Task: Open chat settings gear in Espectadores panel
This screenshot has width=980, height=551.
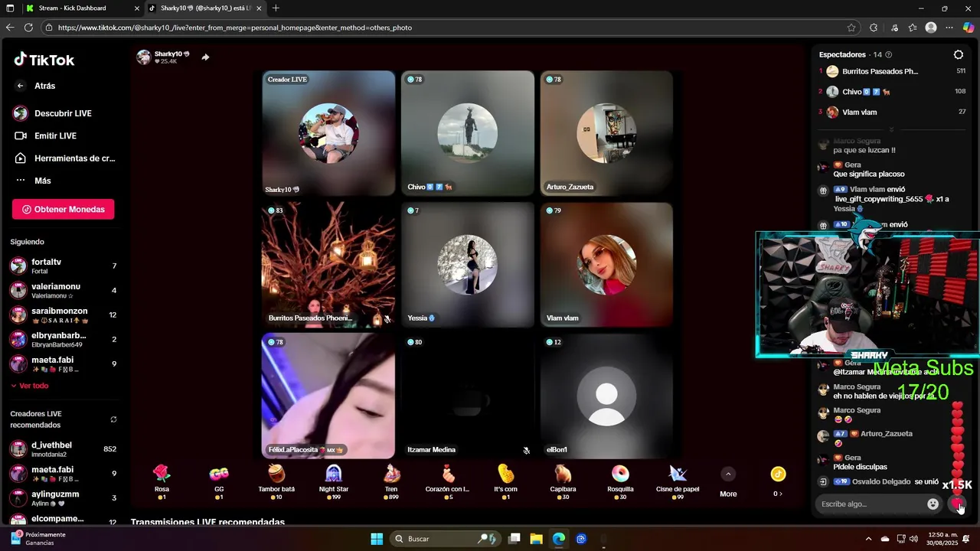Action: (959, 54)
